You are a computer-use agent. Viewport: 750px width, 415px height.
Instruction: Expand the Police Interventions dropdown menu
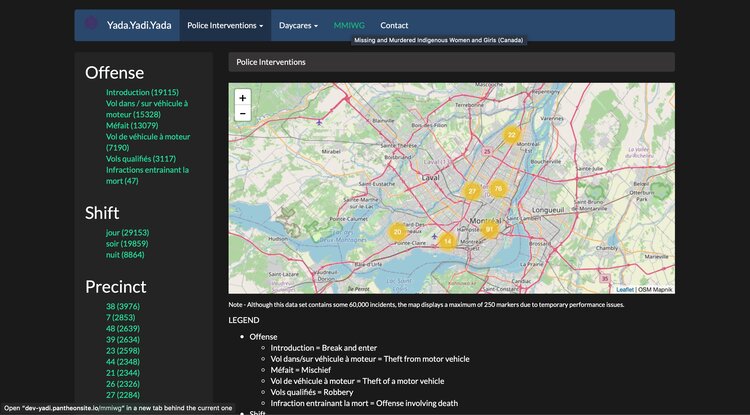(x=225, y=25)
